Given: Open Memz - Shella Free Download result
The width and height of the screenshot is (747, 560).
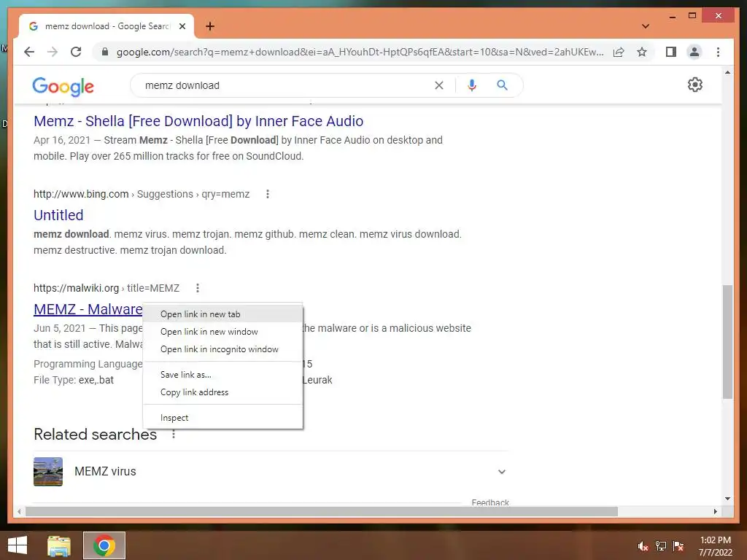Looking at the screenshot, I should 198,121.
